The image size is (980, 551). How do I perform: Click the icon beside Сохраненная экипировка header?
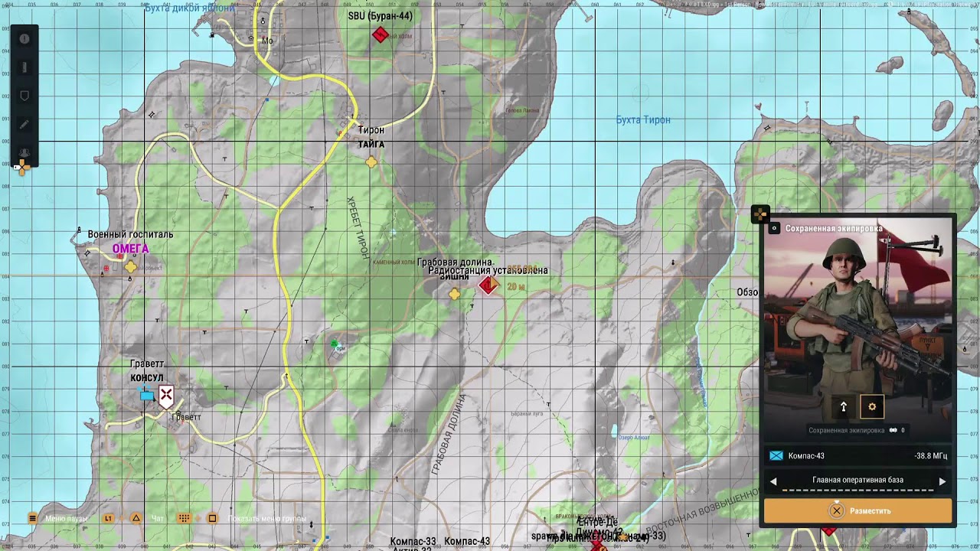tap(774, 228)
